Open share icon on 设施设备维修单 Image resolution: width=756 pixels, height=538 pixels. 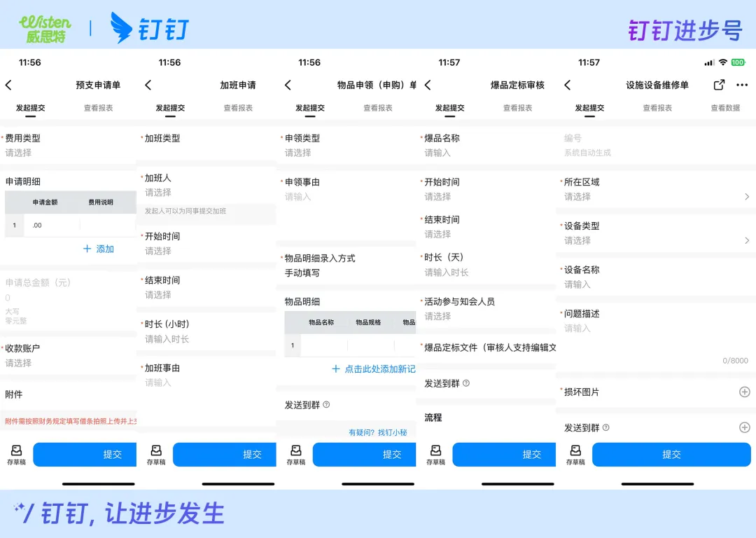(x=719, y=85)
